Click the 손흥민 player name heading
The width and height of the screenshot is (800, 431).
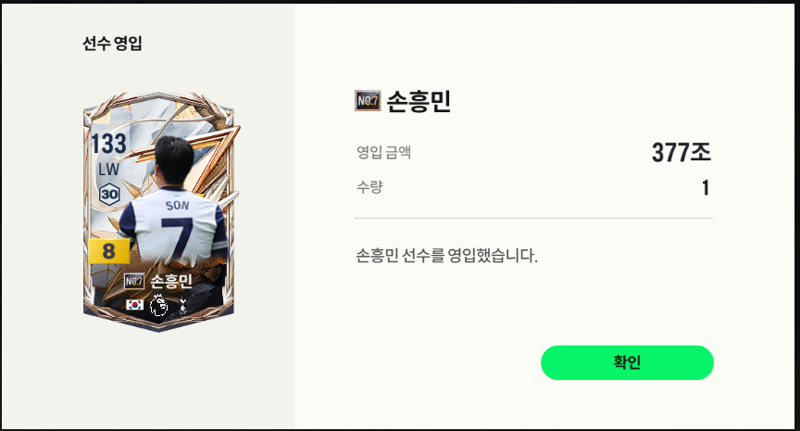point(418,101)
